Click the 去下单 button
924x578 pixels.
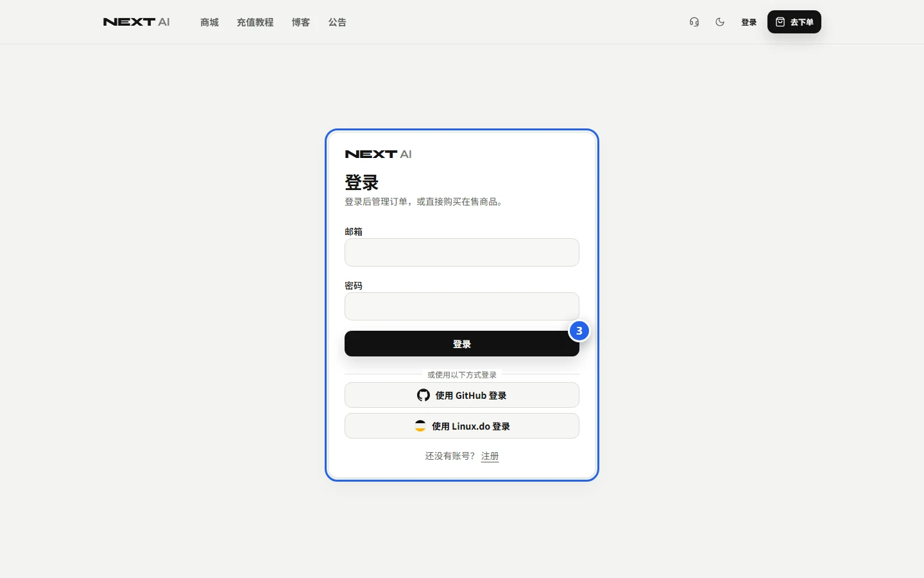[x=794, y=22]
